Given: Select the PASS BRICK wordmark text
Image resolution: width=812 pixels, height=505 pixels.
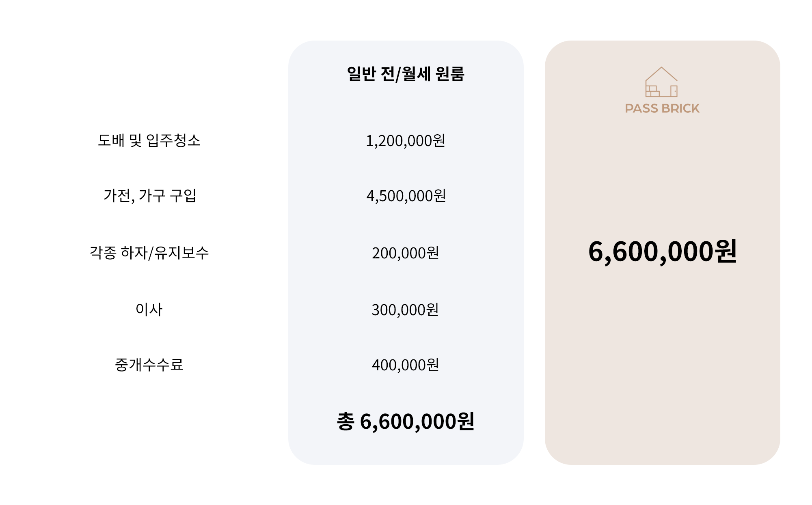Looking at the screenshot, I should [662, 109].
